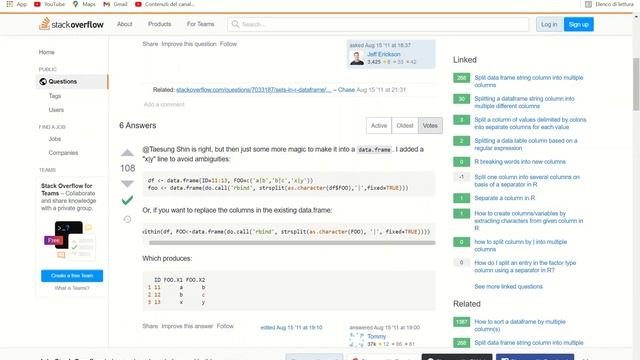
Task: Downvote the answer with 108 votes
Action: pos(127,184)
